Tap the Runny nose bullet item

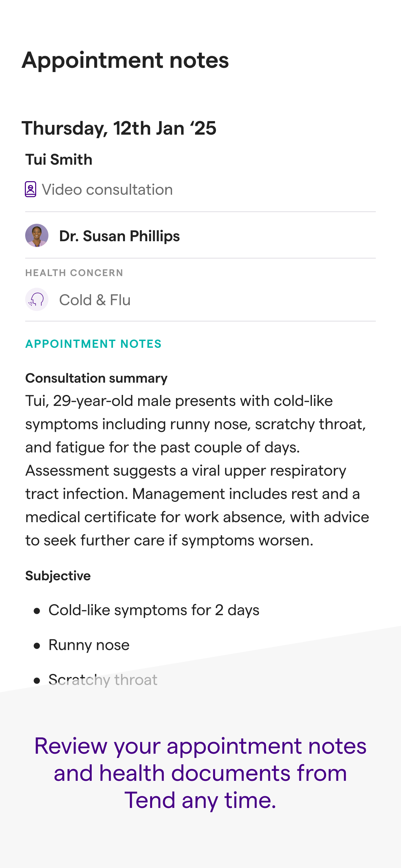[x=89, y=645]
